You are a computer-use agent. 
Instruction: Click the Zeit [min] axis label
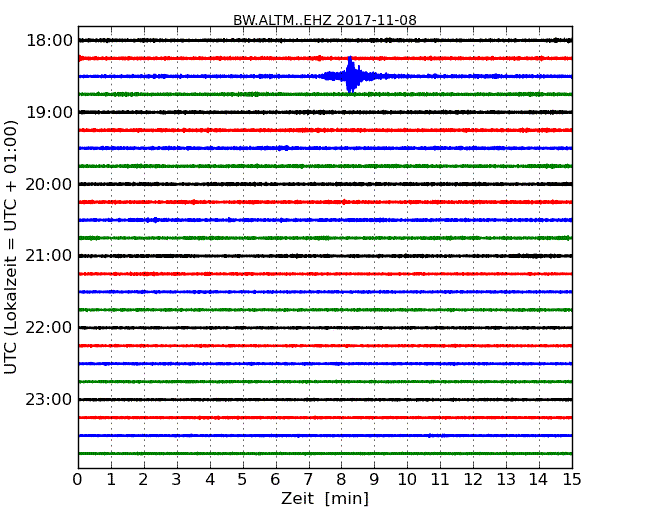tap(325, 498)
